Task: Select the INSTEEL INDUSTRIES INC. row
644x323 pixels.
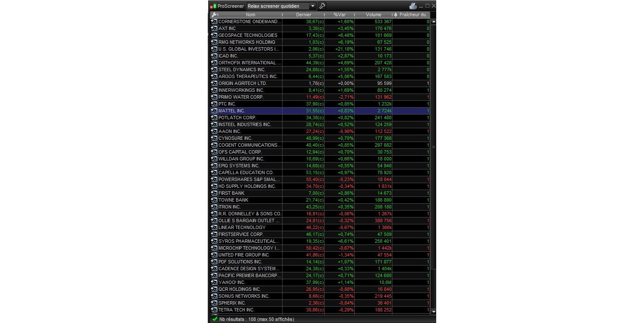Action: pyautogui.click(x=320, y=124)
